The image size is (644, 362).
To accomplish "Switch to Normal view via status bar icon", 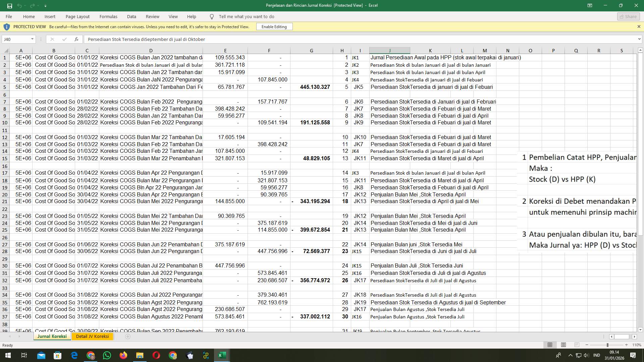I will 549,345.
